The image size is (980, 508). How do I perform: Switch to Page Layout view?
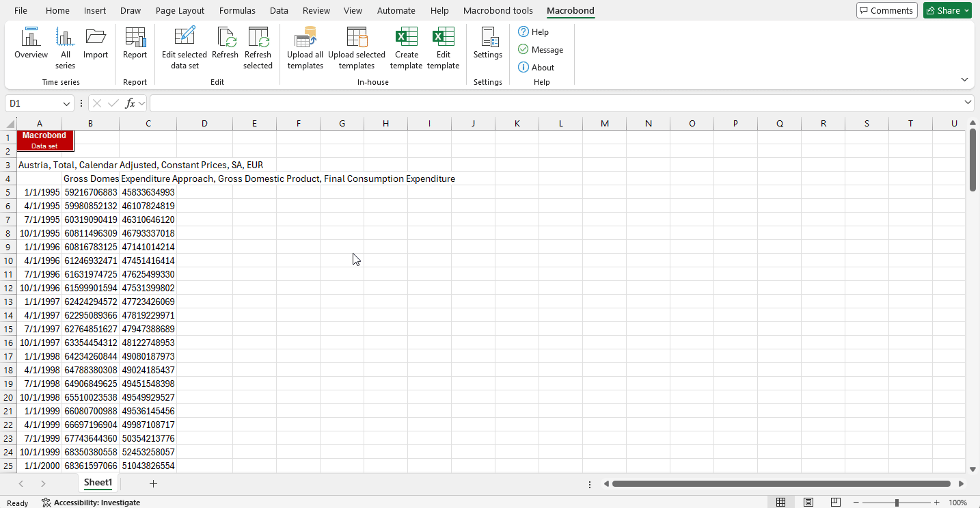(808, 503)
